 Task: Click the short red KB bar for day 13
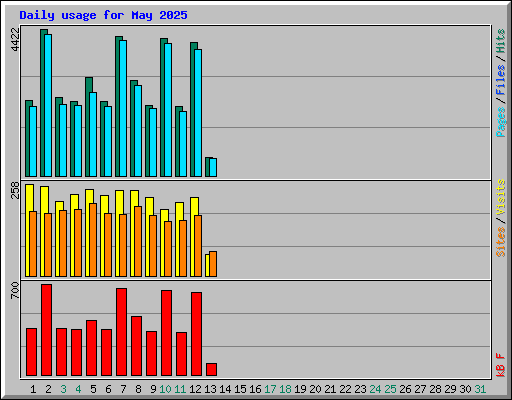coord(212,369)
